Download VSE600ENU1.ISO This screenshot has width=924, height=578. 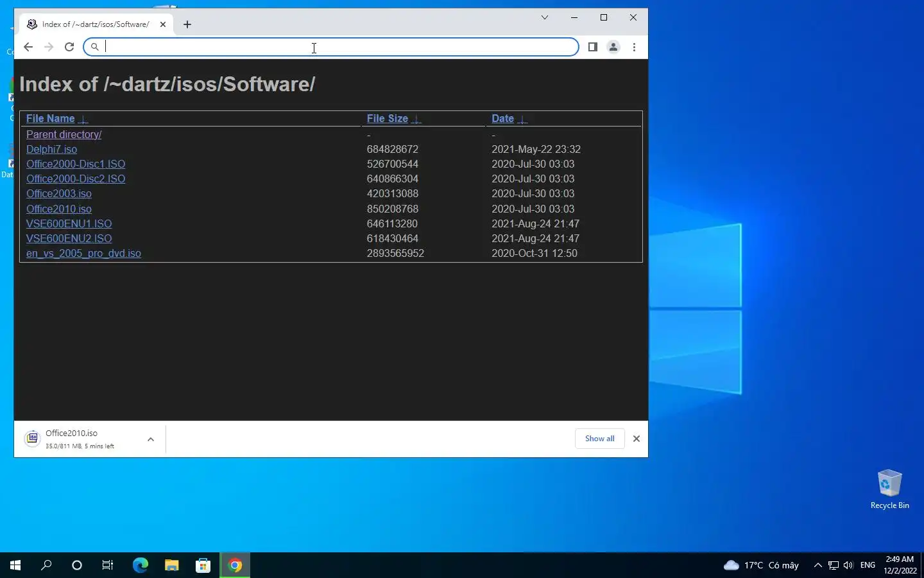69,223
